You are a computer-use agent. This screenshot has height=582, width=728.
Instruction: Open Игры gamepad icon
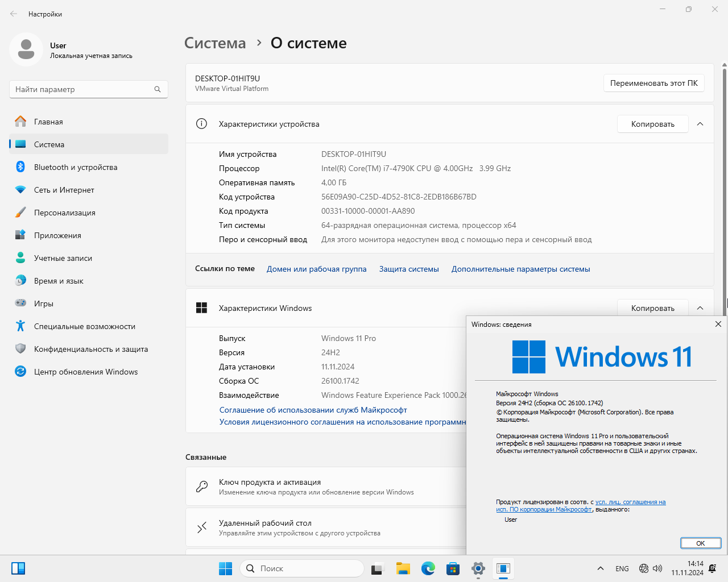[x=20, y=304]
